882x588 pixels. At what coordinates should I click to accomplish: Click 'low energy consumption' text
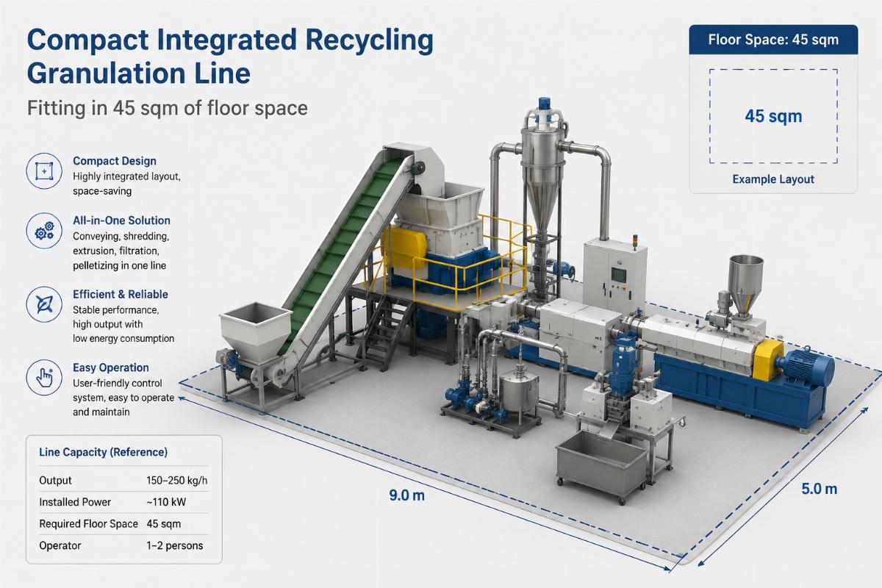click(123, 339)
